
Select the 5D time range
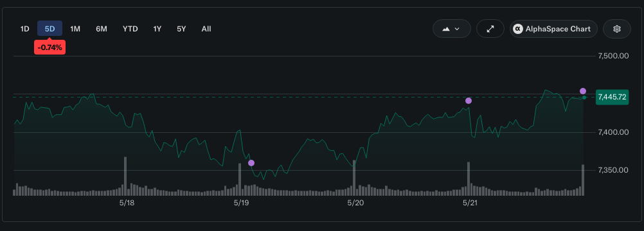pos(49,29)
